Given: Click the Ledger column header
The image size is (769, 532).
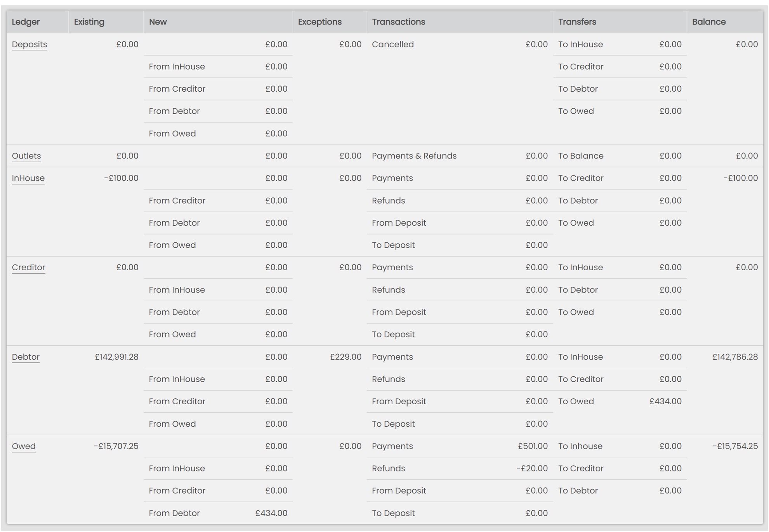Looking at the screenshot, I should tap(26, 22).
